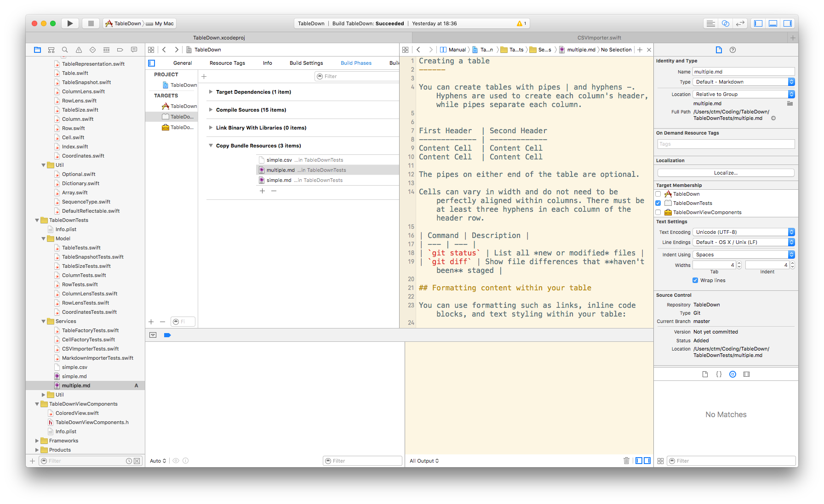
Task: Show the Quick Help inspector icon
Action: [x=733, y=50]
